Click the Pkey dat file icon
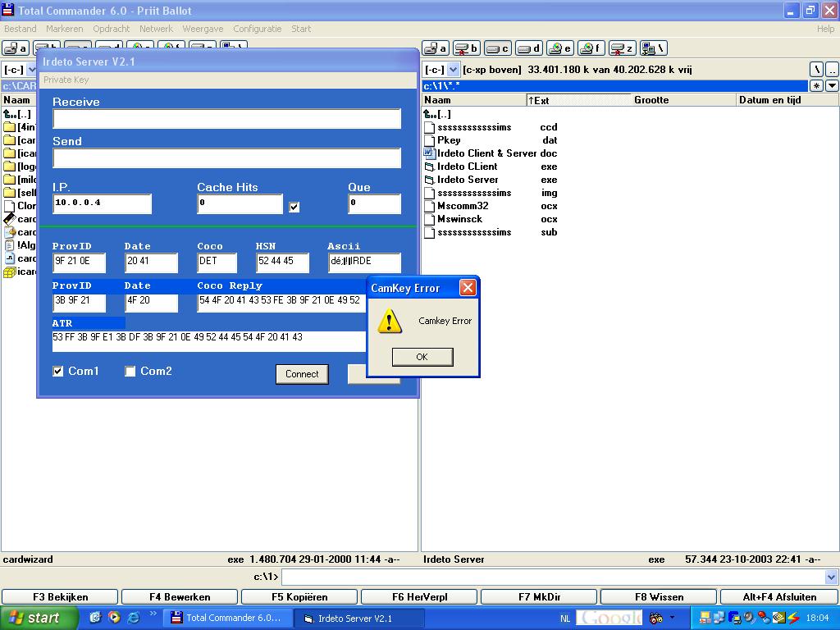 (x=429, y=140)
